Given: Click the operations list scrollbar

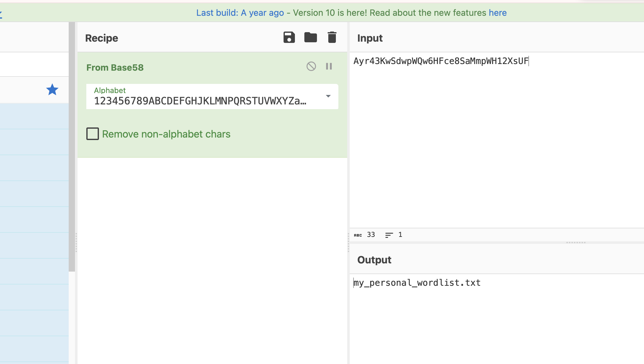Looking at the screenshot, I should (x=72, y=147).
